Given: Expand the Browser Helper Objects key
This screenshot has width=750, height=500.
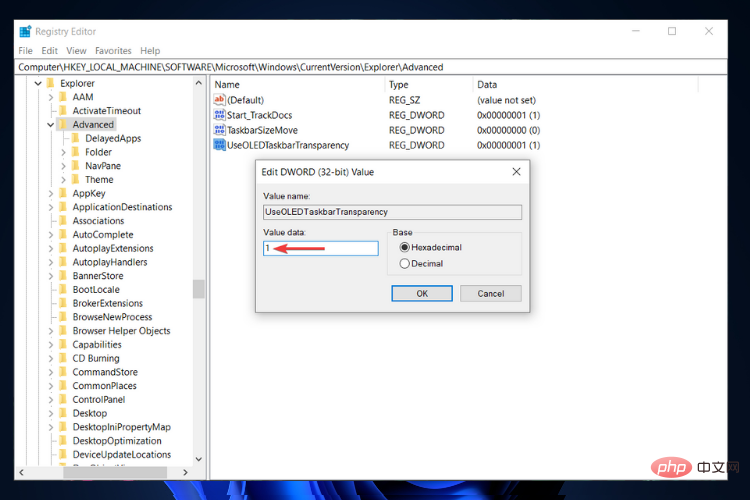Looking at the screenshot, I should point(51,331).
